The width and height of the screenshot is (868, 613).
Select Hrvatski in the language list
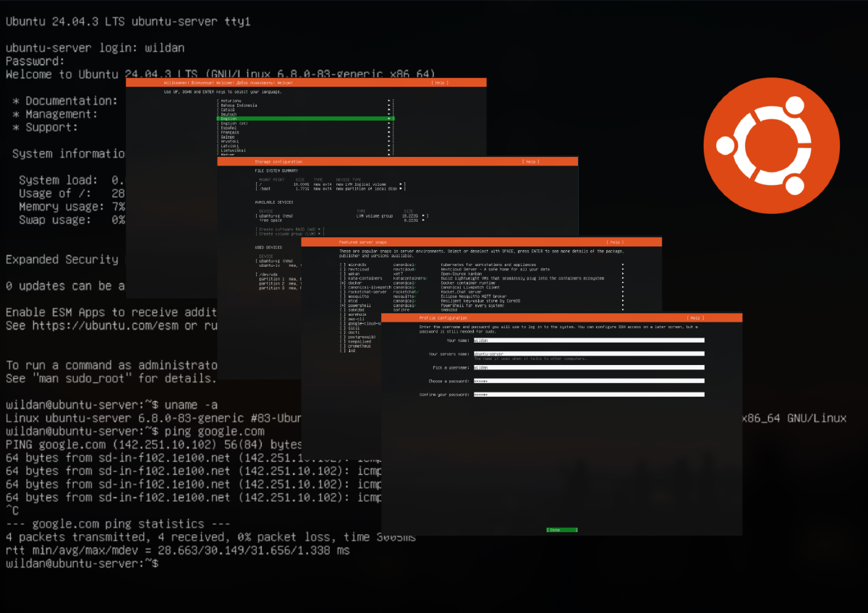tap(305, 141)
